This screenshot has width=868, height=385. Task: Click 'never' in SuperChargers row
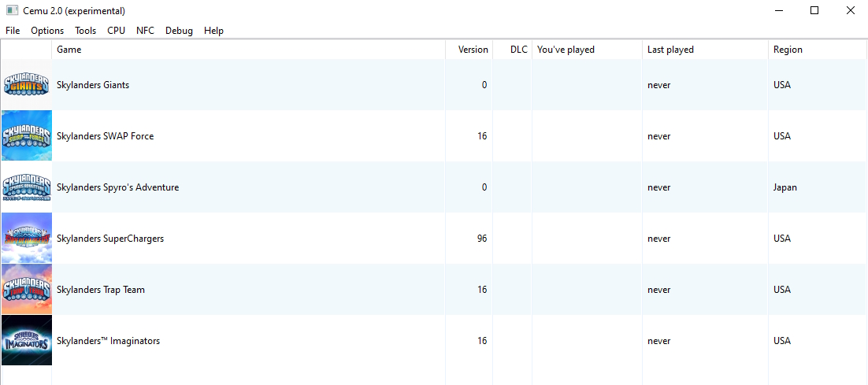[x=658, y=239]
